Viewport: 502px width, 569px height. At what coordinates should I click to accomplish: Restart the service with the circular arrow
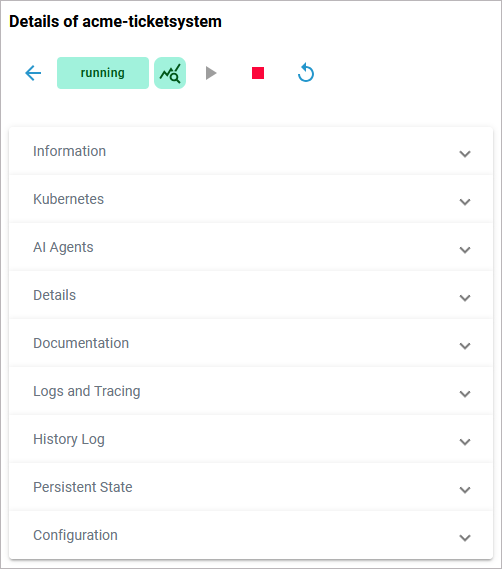click(306, 73)
